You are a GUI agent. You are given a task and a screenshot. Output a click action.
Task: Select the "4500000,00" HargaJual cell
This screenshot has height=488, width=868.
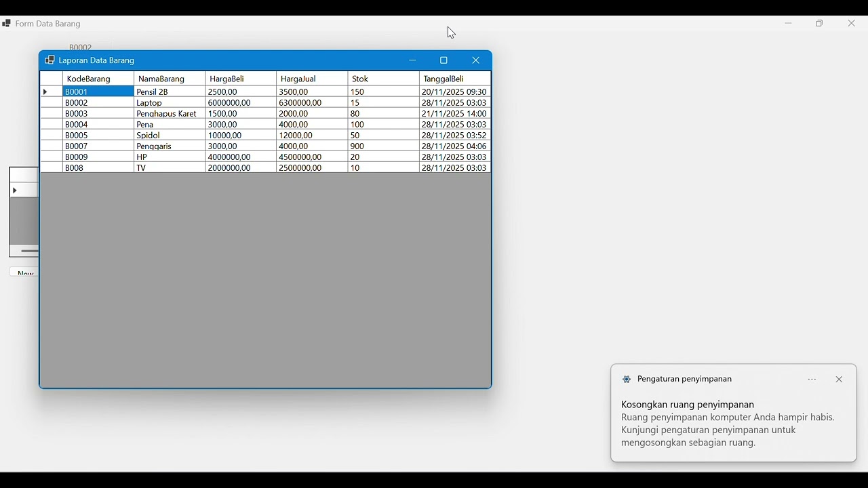click(312, 157)
